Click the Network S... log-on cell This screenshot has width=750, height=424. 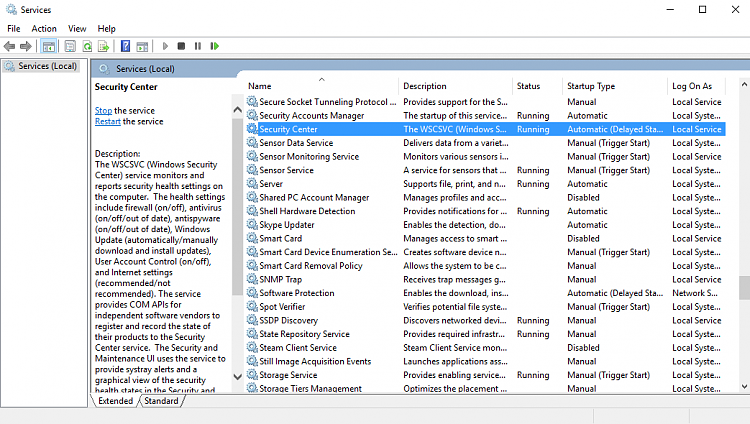point(695,293)
